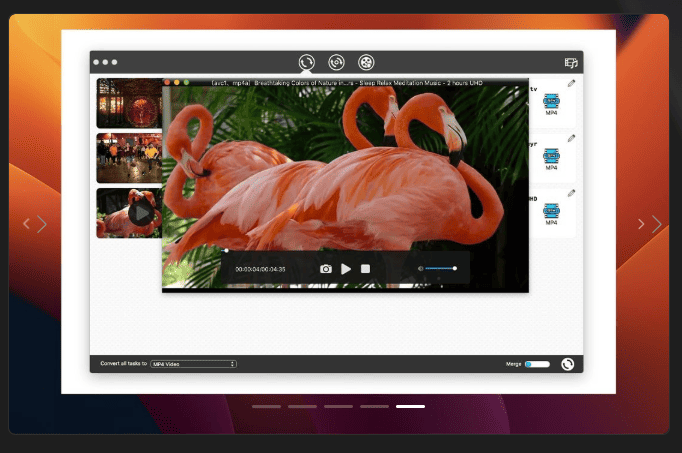The width and height of the screenshot is (682, 453).
Task: Choose MP4 format icon of third task
Action: [551, 213]
